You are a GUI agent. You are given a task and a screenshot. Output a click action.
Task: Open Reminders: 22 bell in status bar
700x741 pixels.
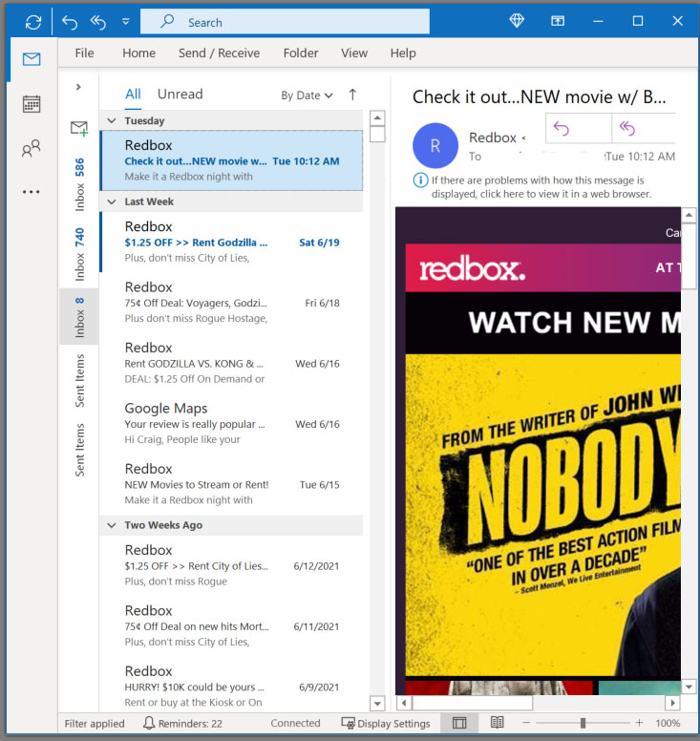[182, 724]
